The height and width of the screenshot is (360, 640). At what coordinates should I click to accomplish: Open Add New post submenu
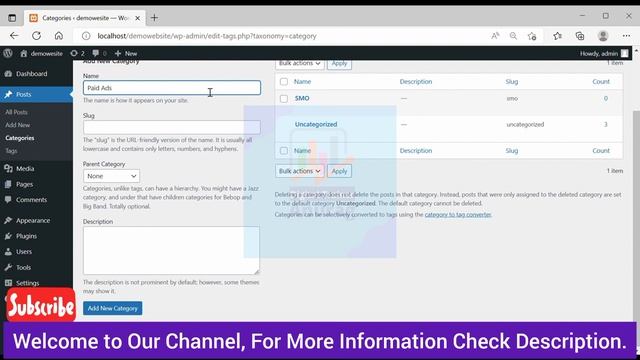18,125
